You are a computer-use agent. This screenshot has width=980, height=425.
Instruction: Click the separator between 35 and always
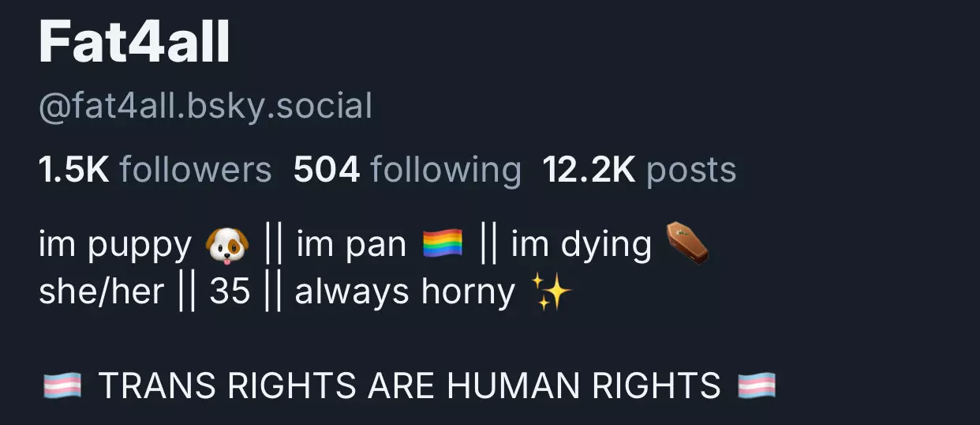point(272,293)
